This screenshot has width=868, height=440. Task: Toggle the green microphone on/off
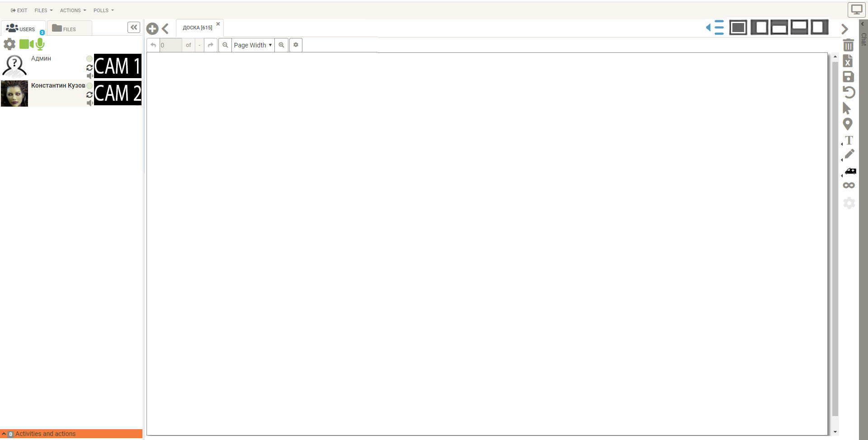click(40, 44)
